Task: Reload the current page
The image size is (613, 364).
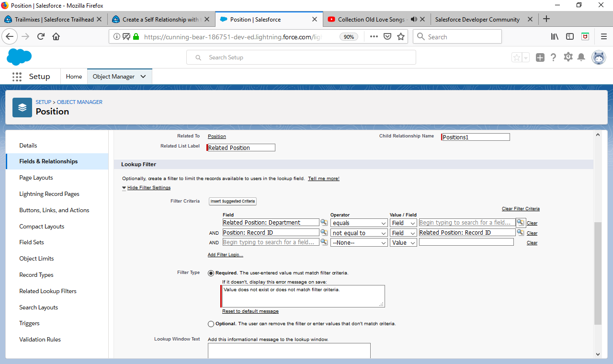Action: 41,36
